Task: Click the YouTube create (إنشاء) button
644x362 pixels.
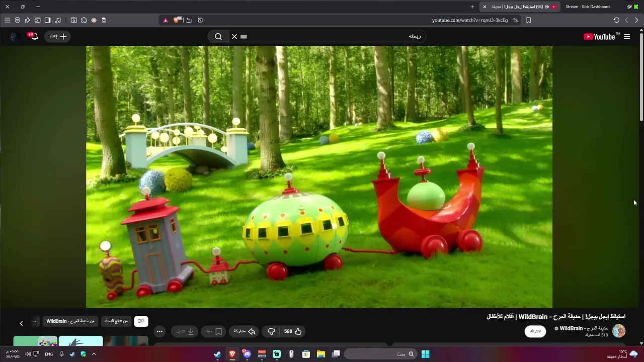Action: (57, 36)
